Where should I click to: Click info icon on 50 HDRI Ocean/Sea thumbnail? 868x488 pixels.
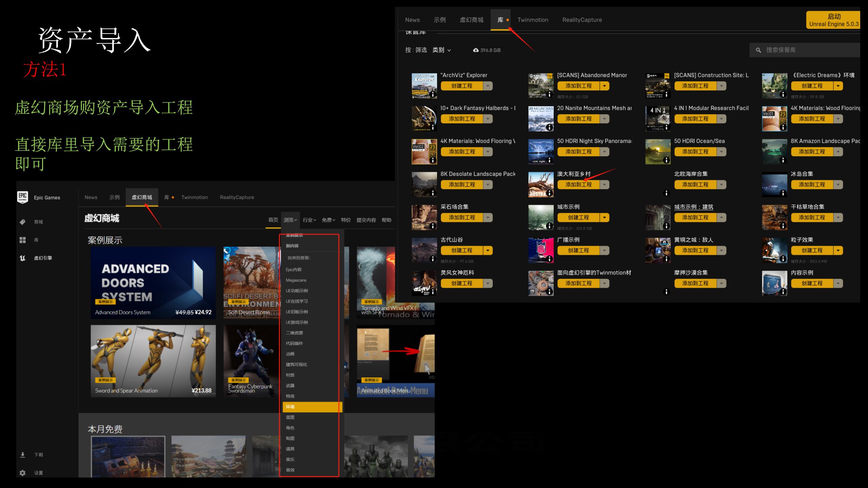click(666, 160)
